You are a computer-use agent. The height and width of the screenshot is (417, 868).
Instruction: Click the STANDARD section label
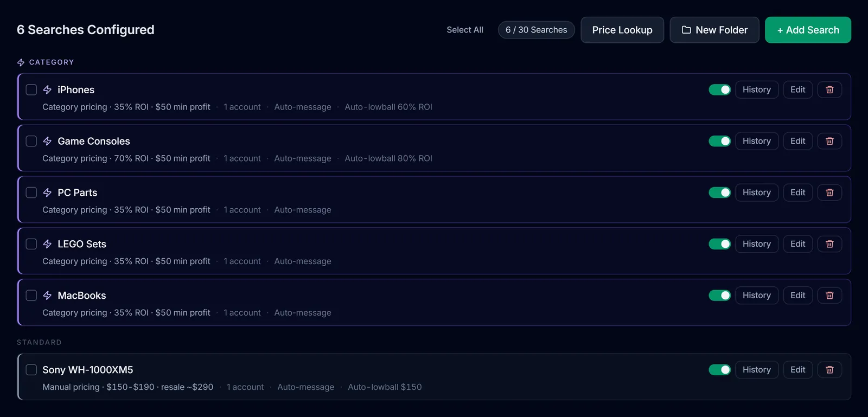[39, 343]
